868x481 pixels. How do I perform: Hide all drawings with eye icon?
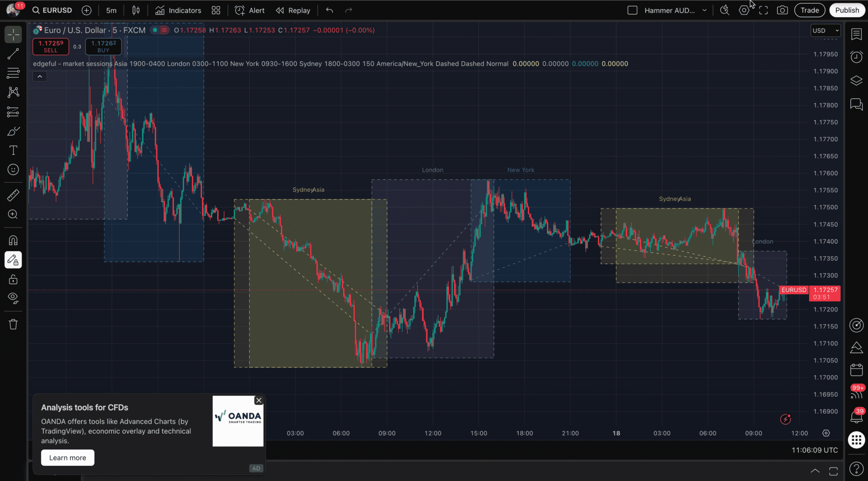pos(13,297)
